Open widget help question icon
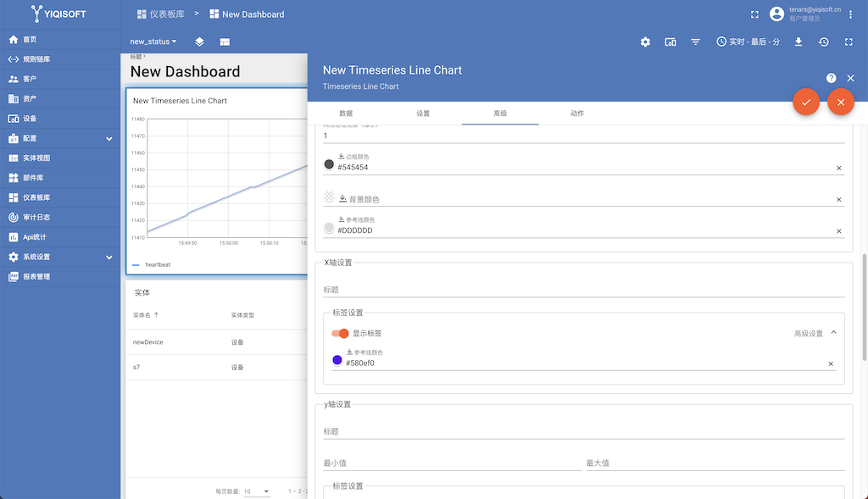868x499 pixels. (831, 78)
